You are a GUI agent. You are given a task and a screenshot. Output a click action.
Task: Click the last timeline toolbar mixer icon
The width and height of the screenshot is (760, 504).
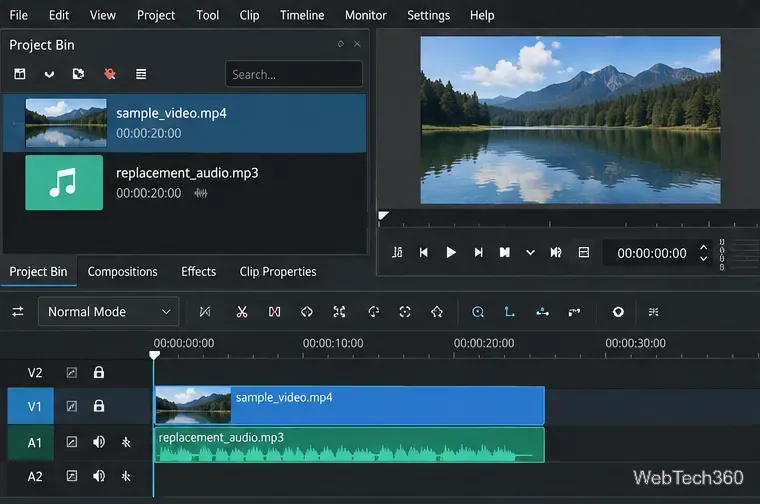click(x=653, y=312)
